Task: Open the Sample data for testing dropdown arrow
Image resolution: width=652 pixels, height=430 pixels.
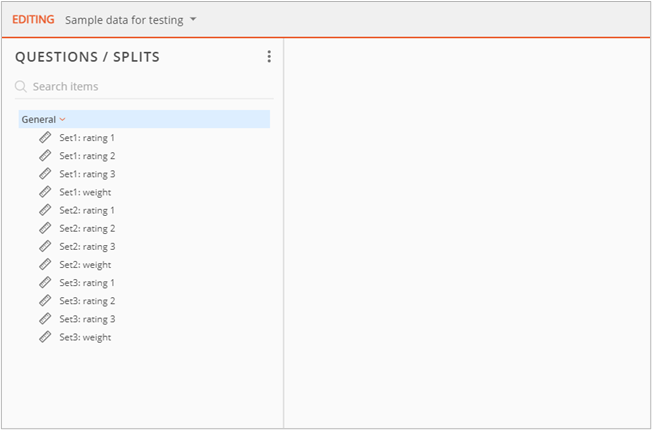Action: click(193, 20)
